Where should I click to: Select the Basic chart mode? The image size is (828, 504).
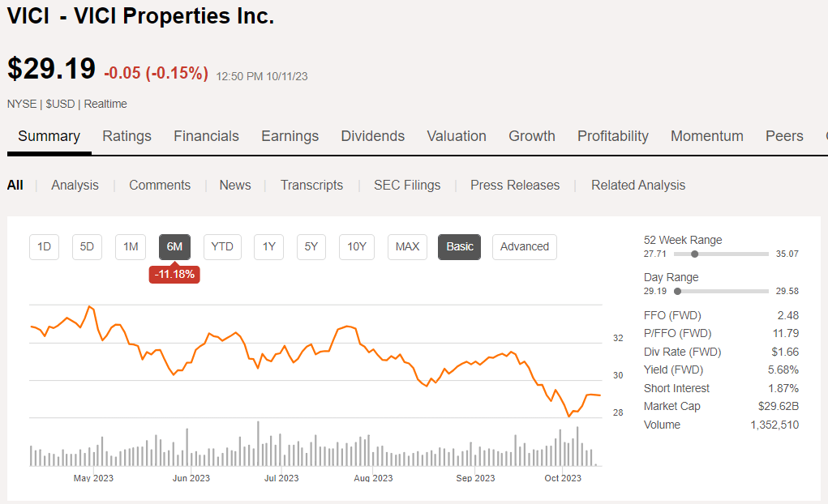[459, 246]
